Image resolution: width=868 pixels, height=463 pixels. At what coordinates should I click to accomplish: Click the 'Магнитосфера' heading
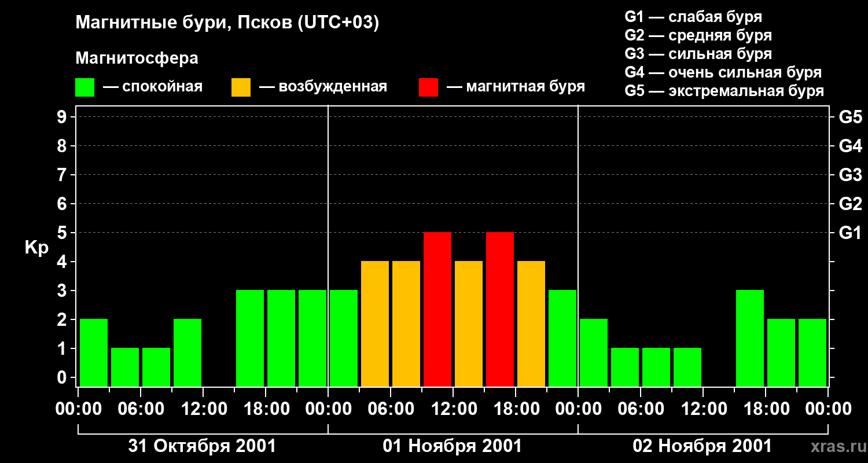pyautogui.click(x=137, y=58)
